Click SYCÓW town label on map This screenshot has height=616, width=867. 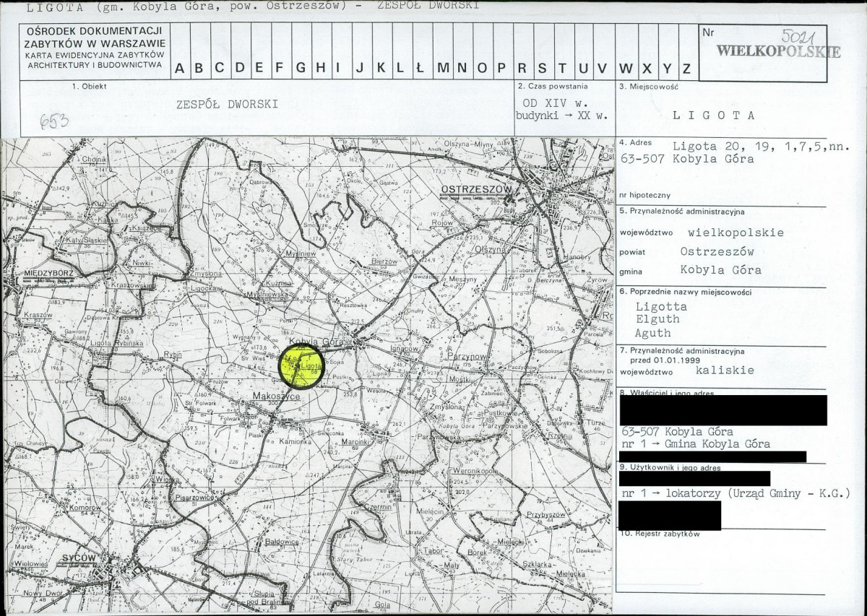click(x=79, y=559)
